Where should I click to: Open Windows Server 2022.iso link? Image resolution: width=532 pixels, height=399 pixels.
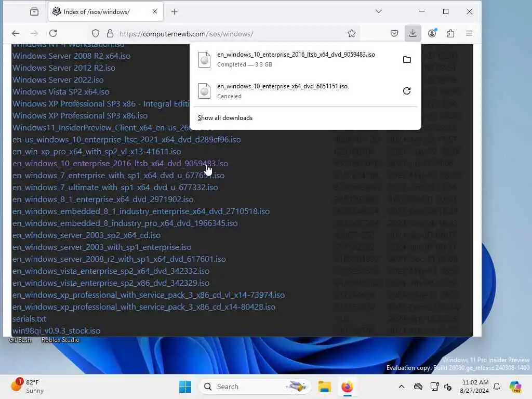pos(58,79)
